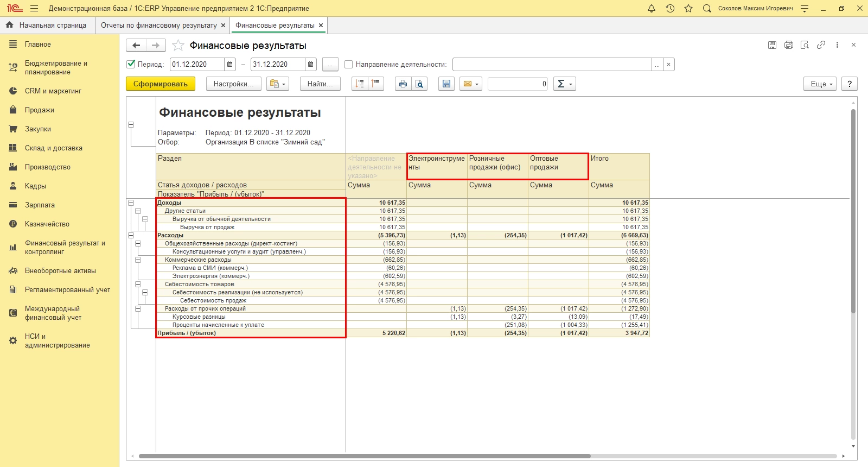Switch to Отчеты по финансовому результату tab
This screenshot has width=868, height=467.
(158, 25)
